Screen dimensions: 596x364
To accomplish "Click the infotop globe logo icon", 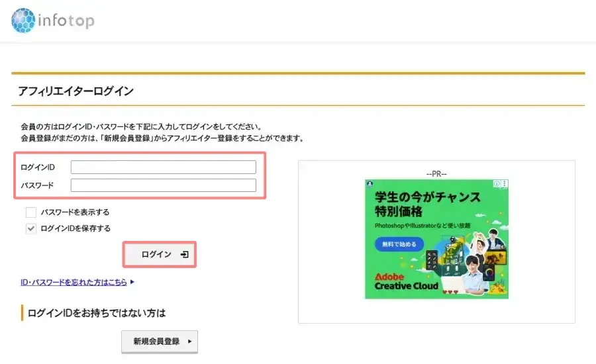I will coord(24,21).
